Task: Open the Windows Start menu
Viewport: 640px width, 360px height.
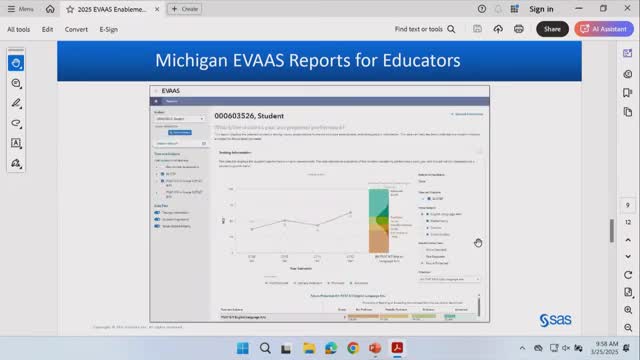Action: 242,348
